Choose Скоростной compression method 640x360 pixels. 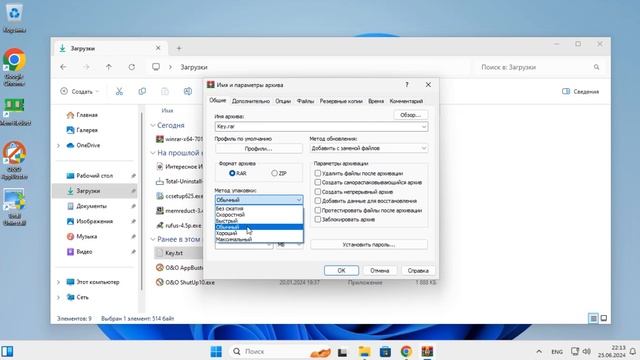coord(259,215)
